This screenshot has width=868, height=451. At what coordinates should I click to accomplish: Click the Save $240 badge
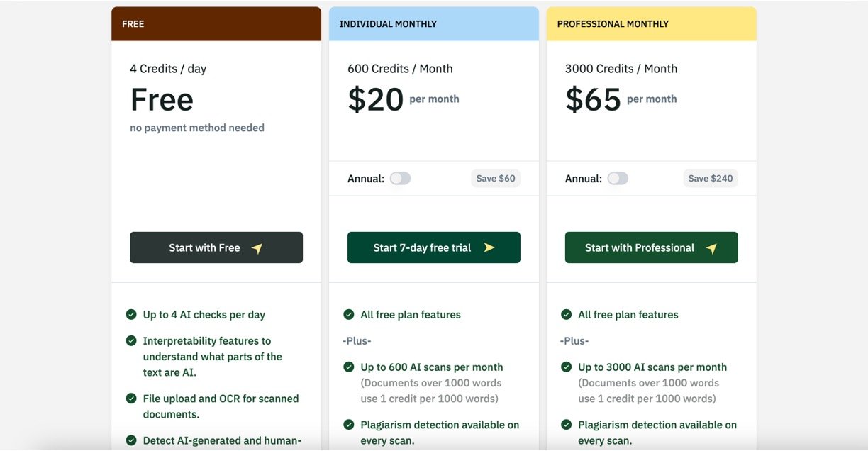[x=711, y=178]
